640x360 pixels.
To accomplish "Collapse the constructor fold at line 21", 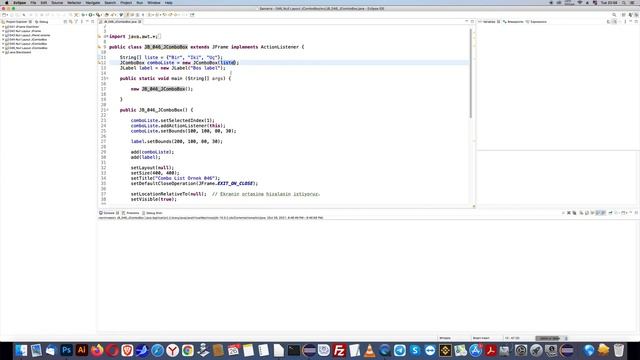I will pyautogui.click(x=107, y=110).
